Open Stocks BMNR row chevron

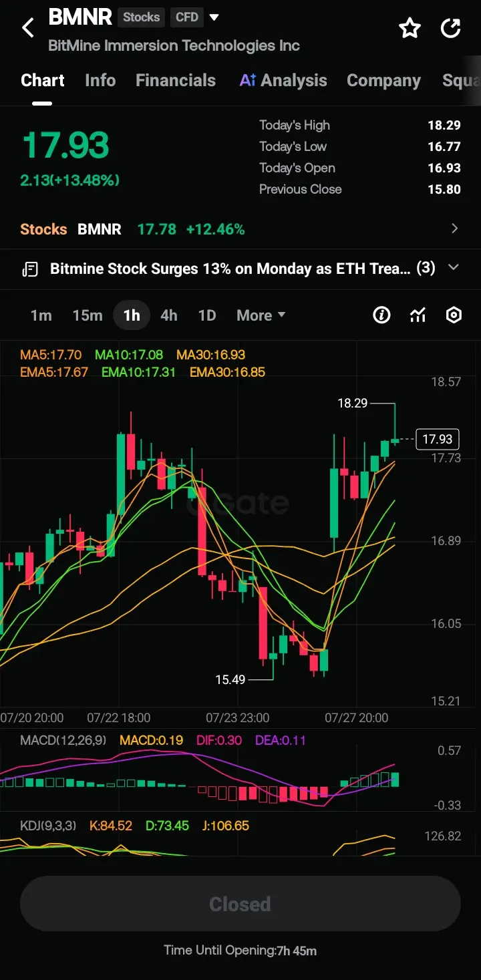pyautogui.click(x=455, y=229)
